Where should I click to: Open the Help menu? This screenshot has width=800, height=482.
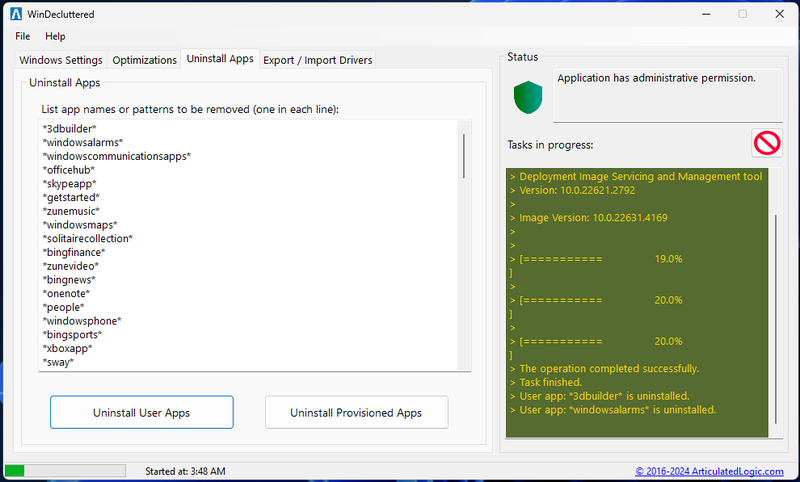point(55,36)
